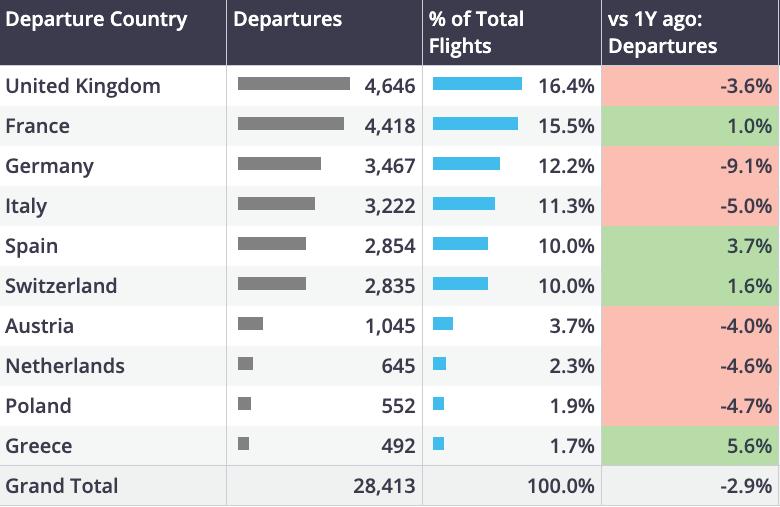Select the Grand Total row label
Viewport: 780px width, 507px height.
62,486
